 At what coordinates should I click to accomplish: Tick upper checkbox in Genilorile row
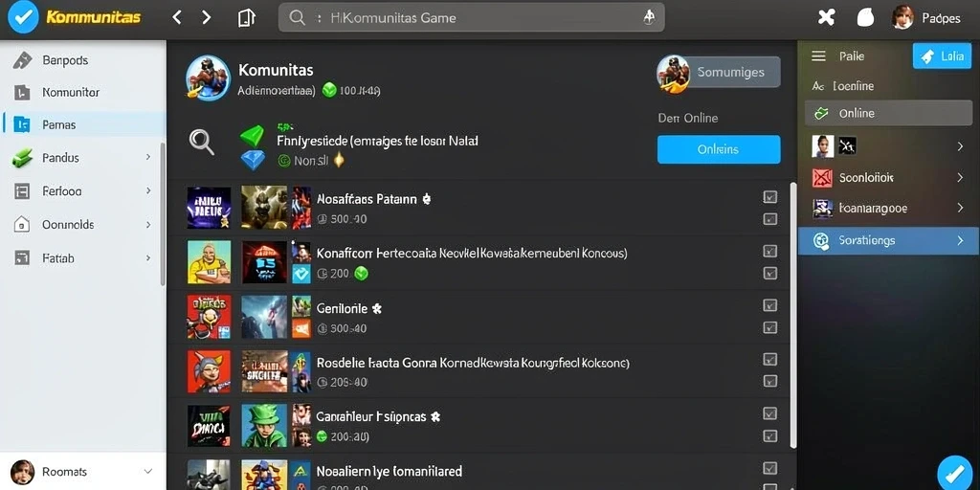coord(770,305)
